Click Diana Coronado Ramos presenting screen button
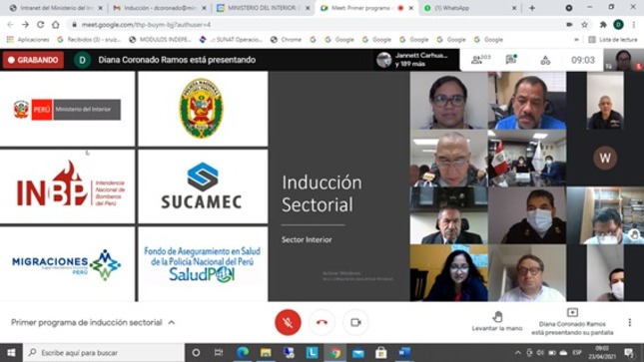The image size is (644, 362). click(x=572, y=322)
